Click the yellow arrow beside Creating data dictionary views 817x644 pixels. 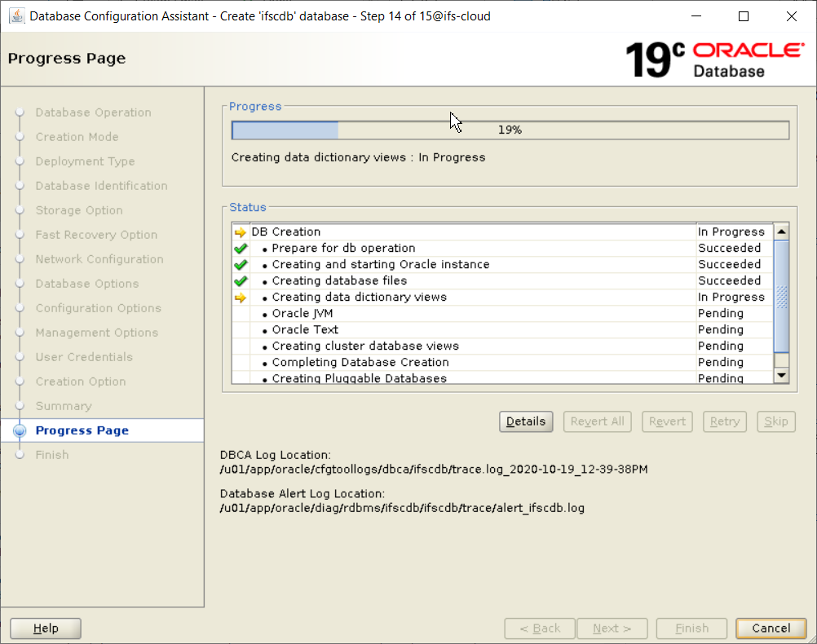click(241, 298)
